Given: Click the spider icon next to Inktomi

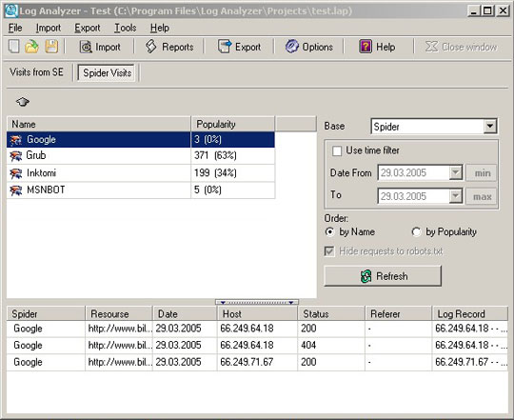Looking at the screenshot, I should point(16,173).
